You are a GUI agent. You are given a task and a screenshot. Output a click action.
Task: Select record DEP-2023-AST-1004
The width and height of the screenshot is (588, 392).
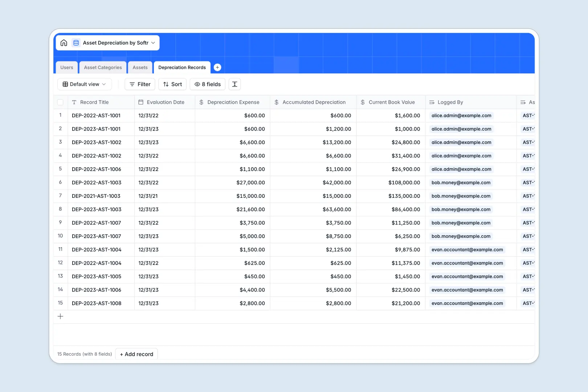[97, 250]
